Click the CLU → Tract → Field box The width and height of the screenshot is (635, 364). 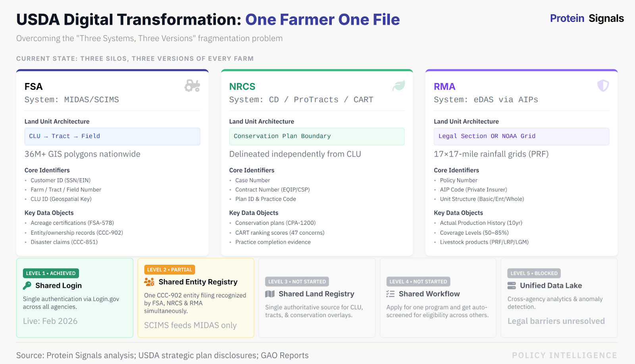(112, 136)
